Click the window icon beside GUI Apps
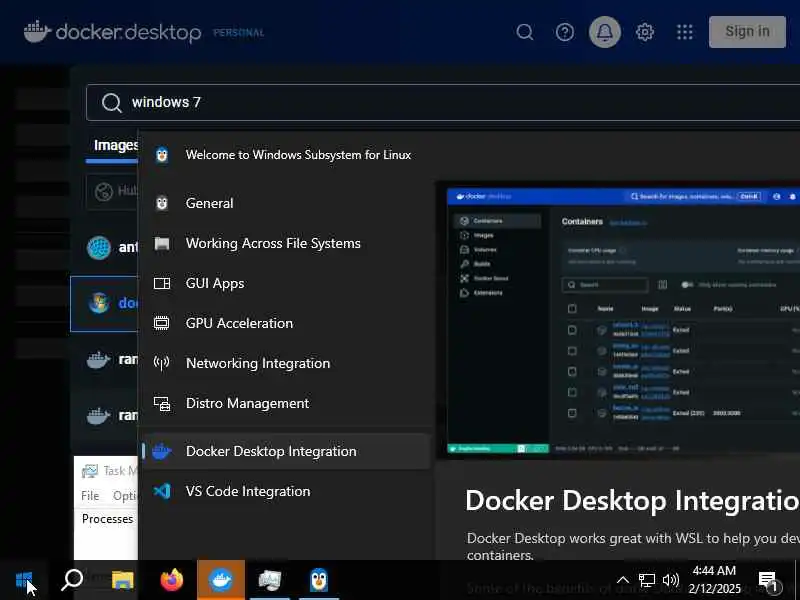Image resolution: width=800 pixels, height=600 pixels. coord(162,283)
